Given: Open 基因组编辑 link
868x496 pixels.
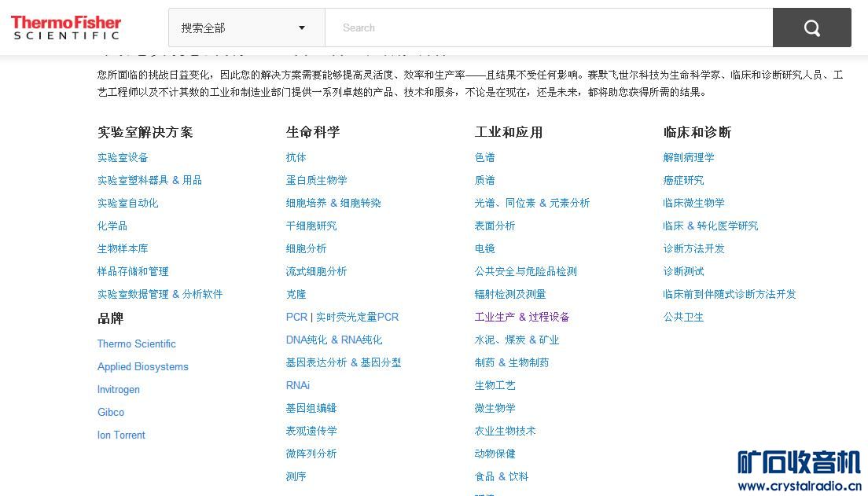Looking at the screenshot, I should pyautogui.click(x=311, y=408).
